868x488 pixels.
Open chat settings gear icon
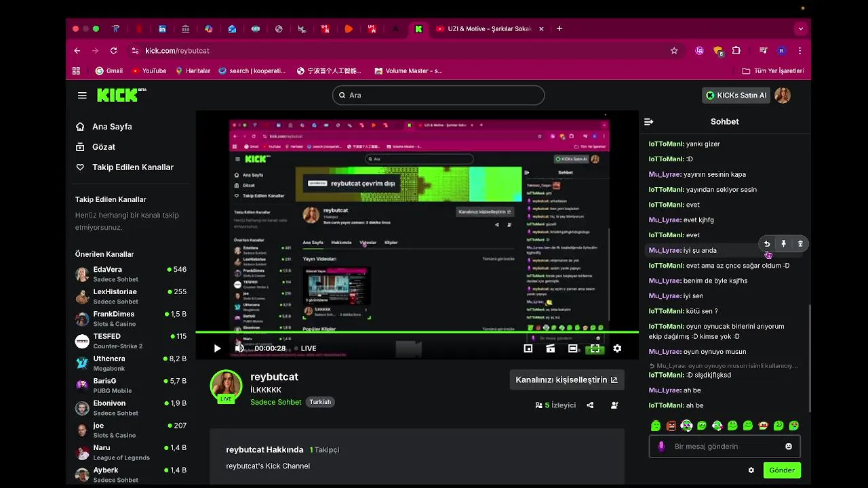pyautogui.click(x=751, y=470)
